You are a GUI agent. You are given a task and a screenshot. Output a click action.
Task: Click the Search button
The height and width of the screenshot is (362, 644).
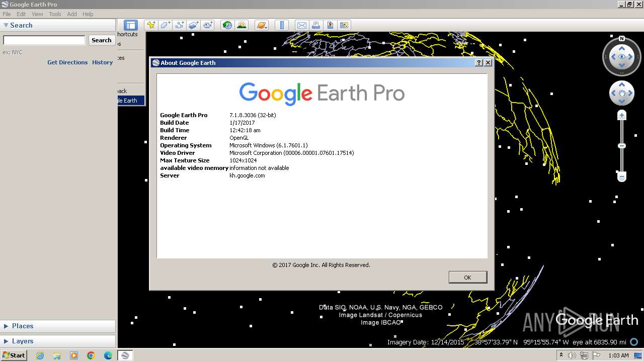(101, 40)
